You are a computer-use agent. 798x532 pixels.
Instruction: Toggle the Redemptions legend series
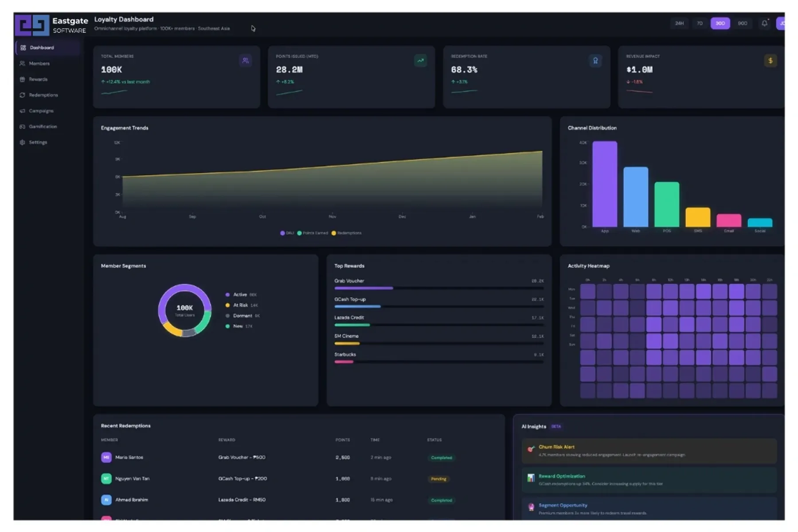tap(346, 233)
